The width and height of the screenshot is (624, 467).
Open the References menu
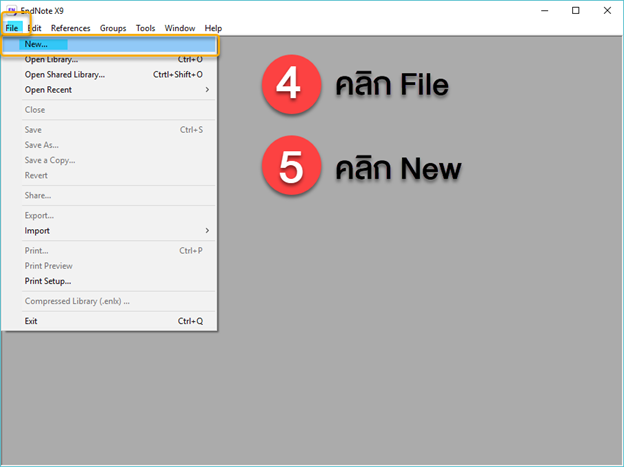click(x=70, y=28)
